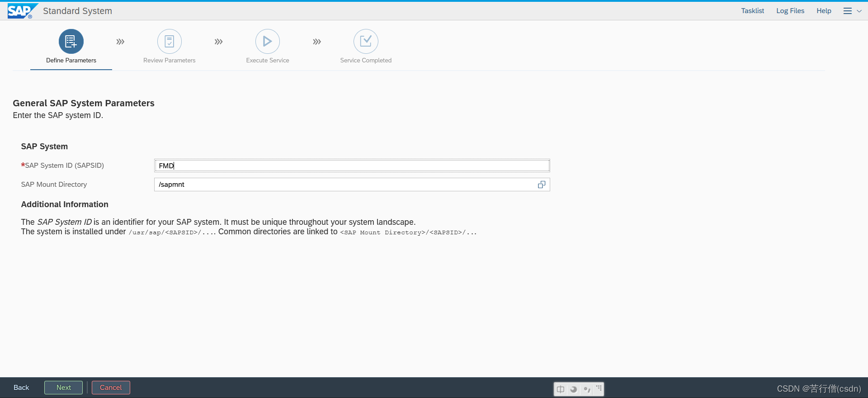Click the Cancel button

111,388
